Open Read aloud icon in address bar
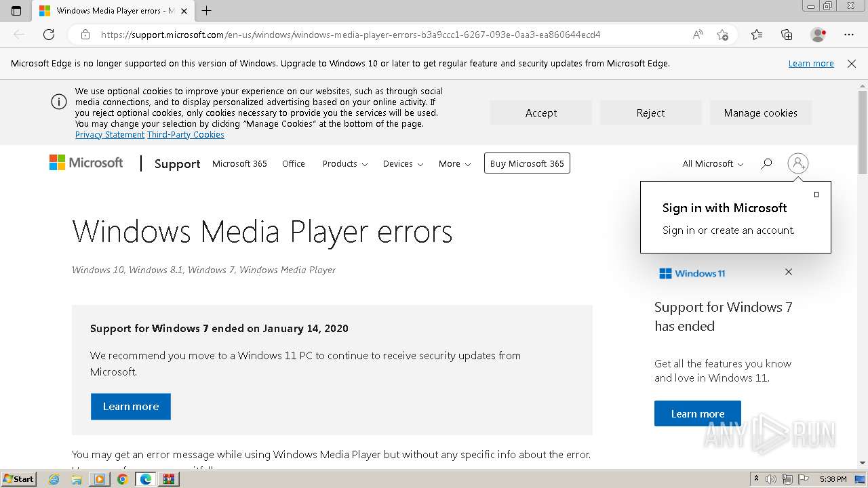868x488 pixels. coord(698,35)
